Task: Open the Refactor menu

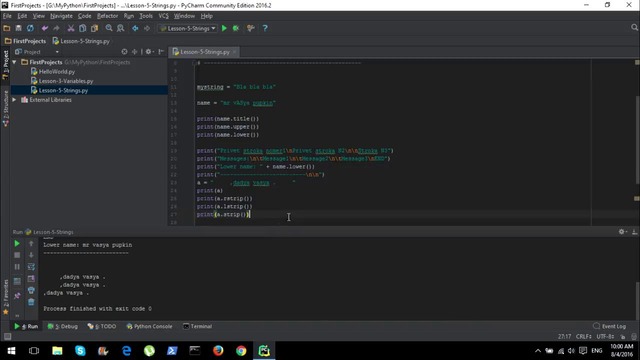Action: pos(107,16)
